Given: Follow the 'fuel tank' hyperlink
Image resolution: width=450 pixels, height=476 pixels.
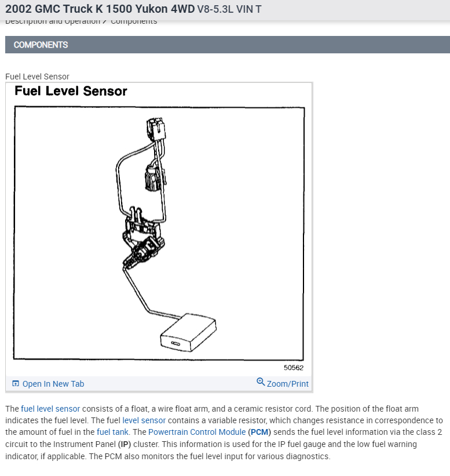Looking at the screenshot, I should pyautogui.click(x=112, y=432).
